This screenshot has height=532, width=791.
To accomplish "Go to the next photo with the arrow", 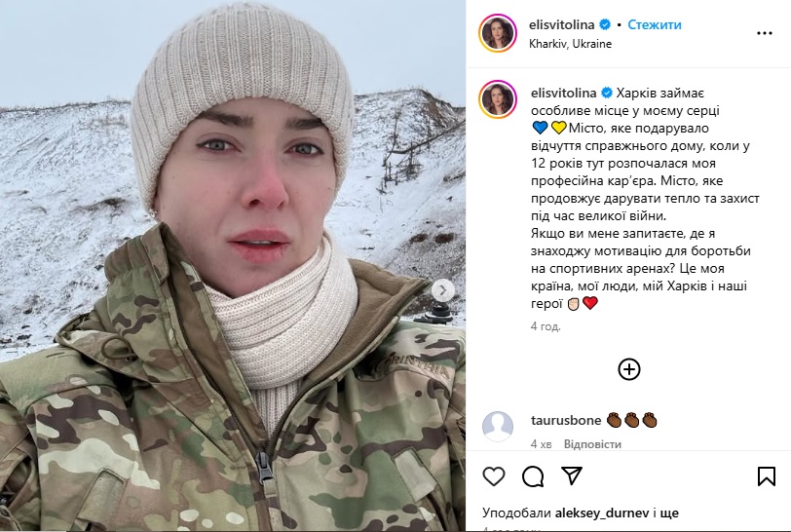I will pyautogui.click(x=443, y=290).
